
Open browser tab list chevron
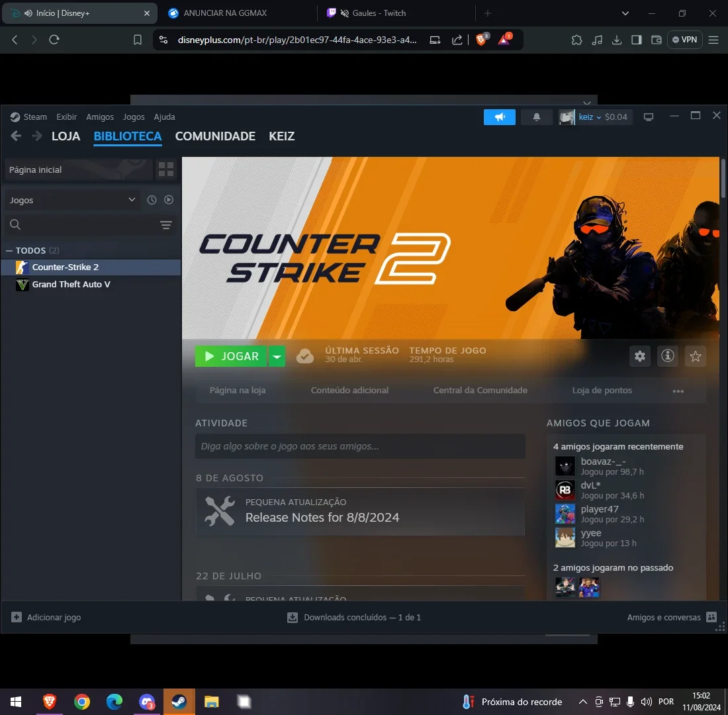point(625,13)
